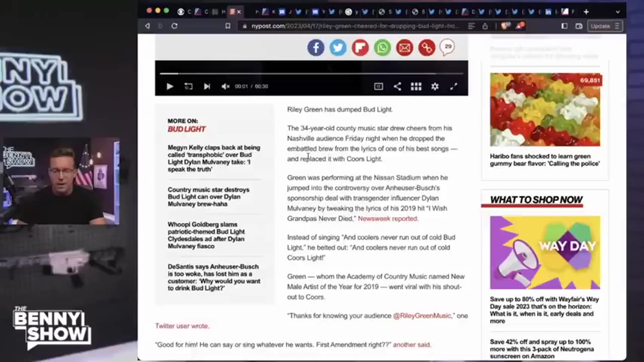Click the browser forward arrow
The height and width of the screenshot is (362, 644).
160,26
